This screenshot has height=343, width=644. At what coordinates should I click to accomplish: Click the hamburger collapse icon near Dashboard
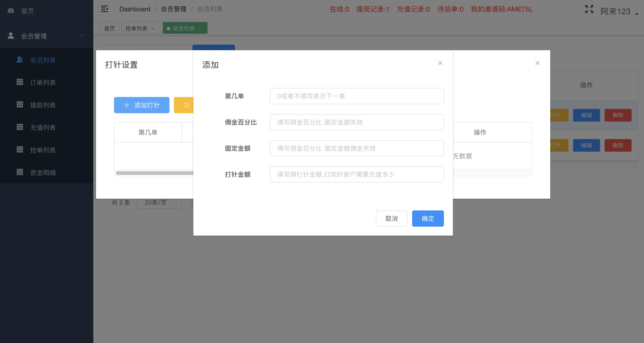point(105,9)
